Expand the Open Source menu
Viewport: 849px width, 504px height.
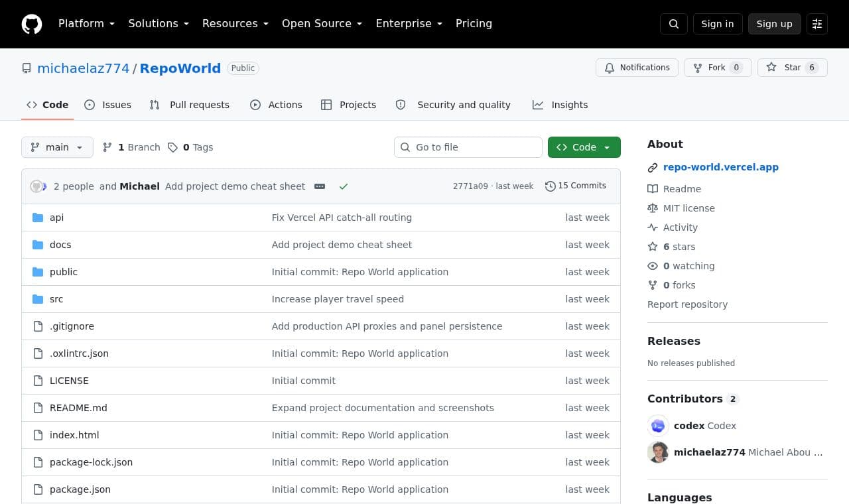click(322, 24)
